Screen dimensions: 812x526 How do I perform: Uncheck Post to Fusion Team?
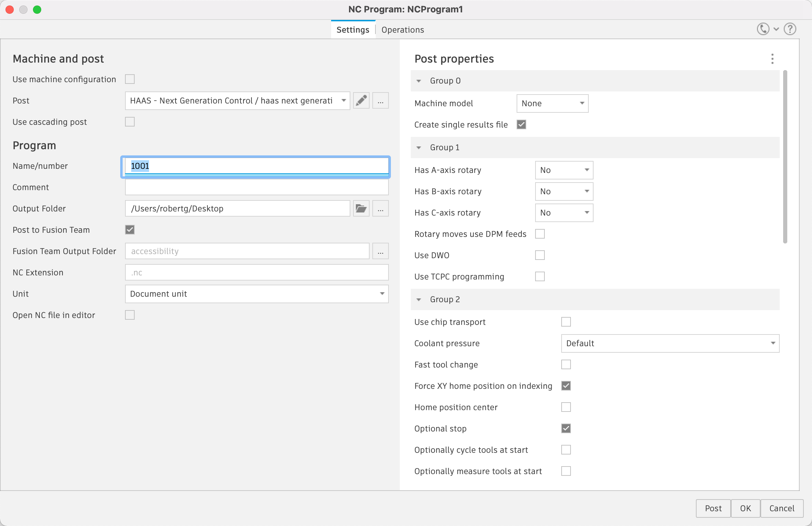130,230
